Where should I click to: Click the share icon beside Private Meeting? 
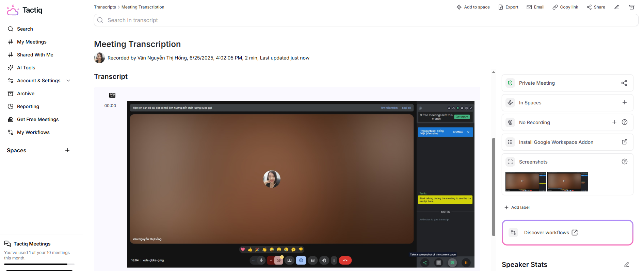(x=624, y=83)
